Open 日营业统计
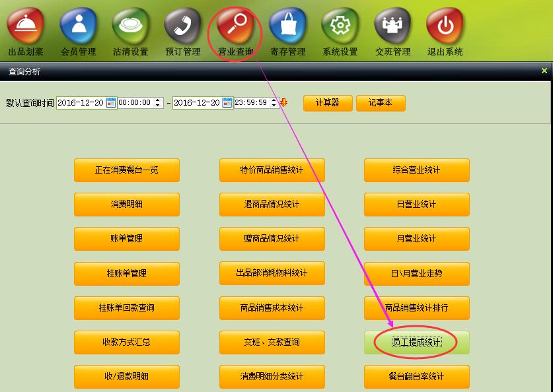This screenshot has height=392, width=553. pyautogui.click(x=416, y=205)
